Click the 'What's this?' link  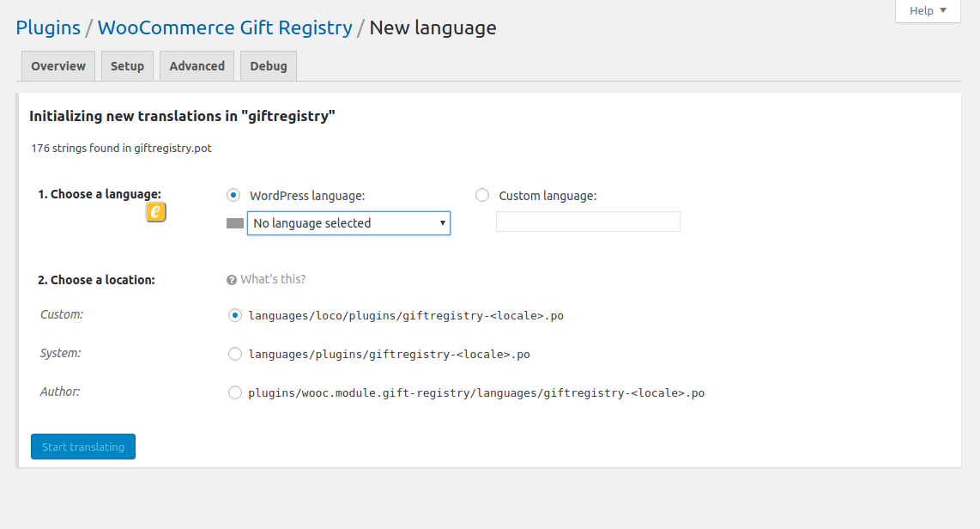[x=273, y=279]
